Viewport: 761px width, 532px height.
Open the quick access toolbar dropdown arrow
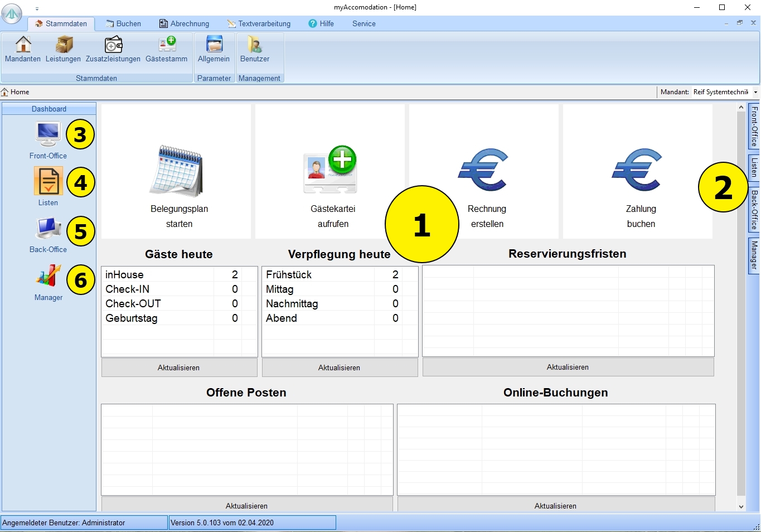37,8
